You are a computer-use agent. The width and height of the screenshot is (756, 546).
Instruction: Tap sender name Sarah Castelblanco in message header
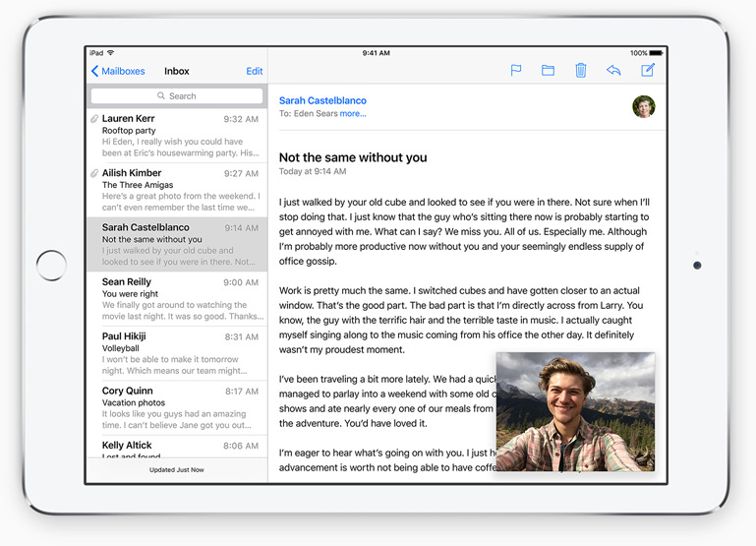click(x=322, y=100)
